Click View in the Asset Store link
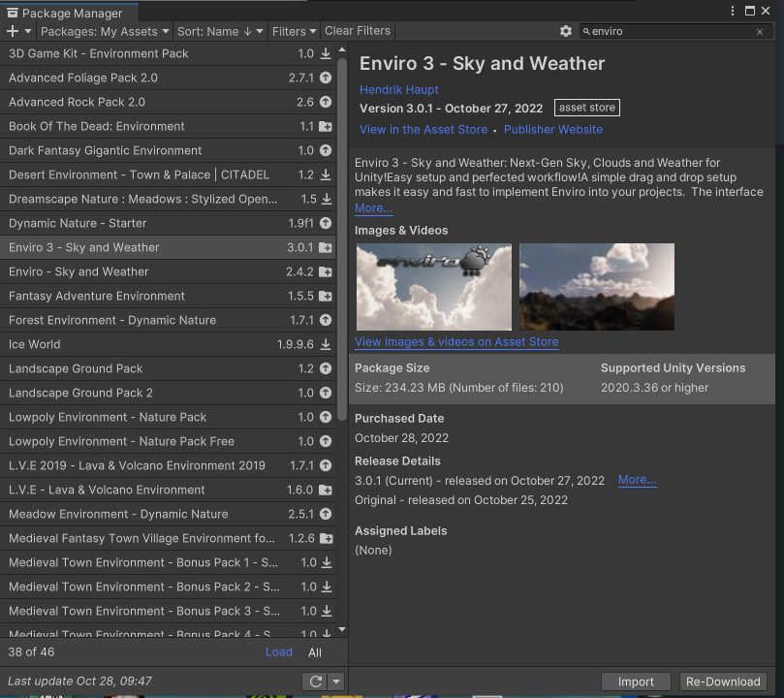784x698 pixels. coord(423,130)
